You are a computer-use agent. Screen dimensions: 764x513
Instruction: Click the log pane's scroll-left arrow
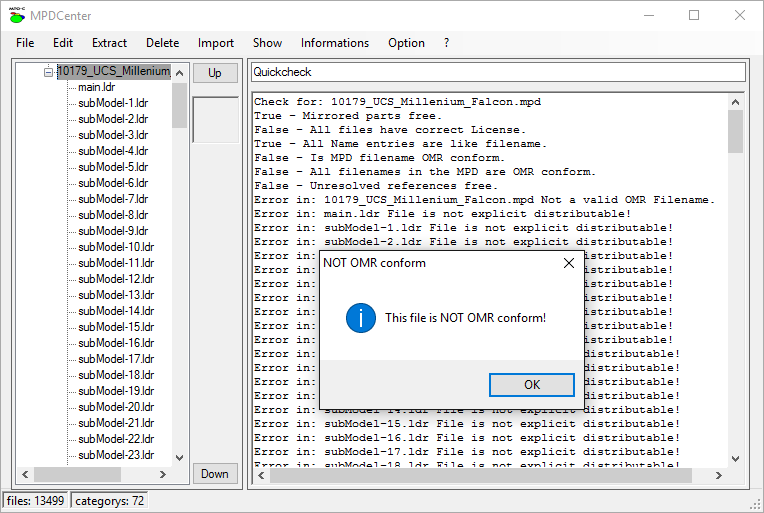click(261, 475)
